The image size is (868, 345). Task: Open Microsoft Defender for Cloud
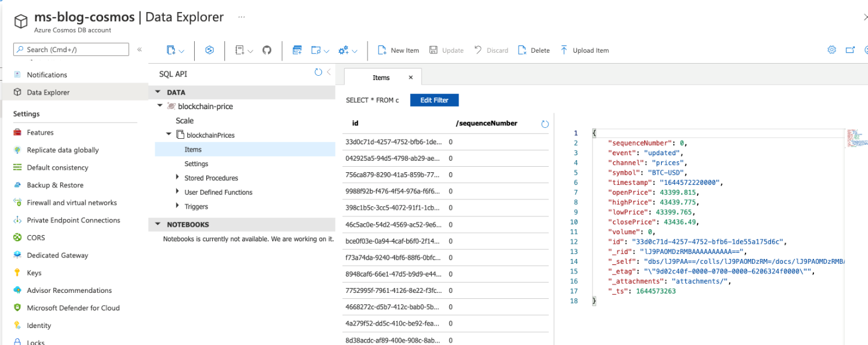tap(73, 308)
